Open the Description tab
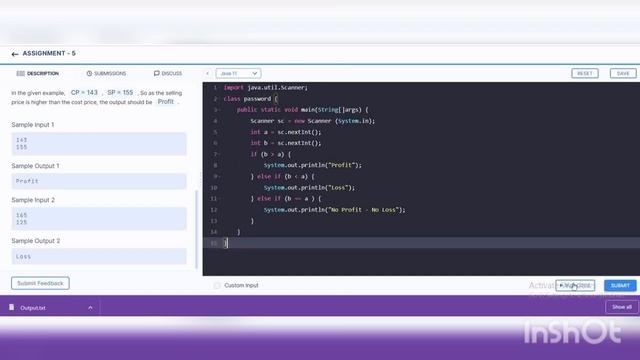The width and height of the screenshot is (640, 360). (x=38, y=73)
